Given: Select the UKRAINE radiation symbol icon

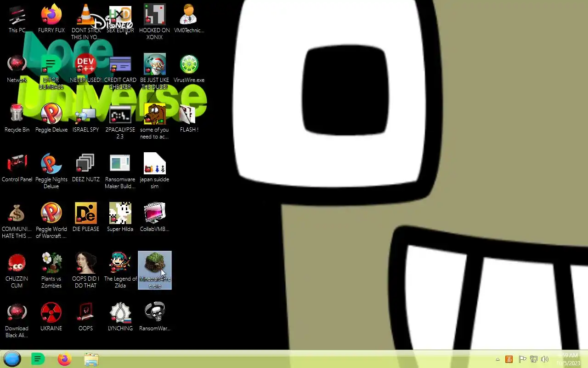Looking at the screenshot, I should pos(51,317).
